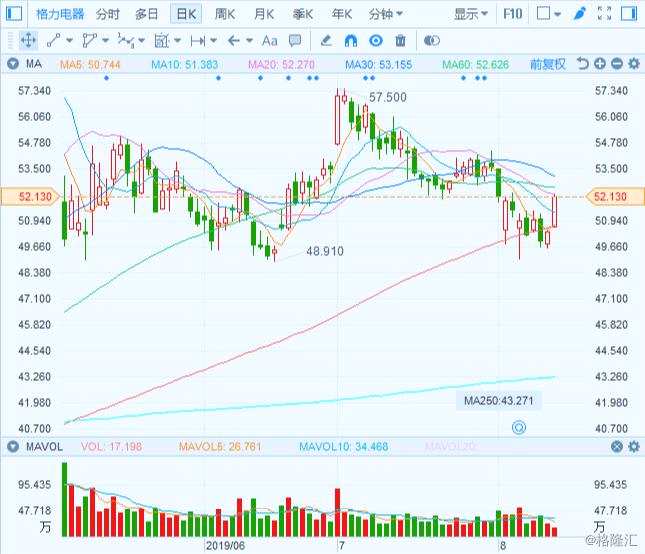Screen dimensions: 645x554
Task: Open MA indicator settings gear
Action: (x=634, y=64)
